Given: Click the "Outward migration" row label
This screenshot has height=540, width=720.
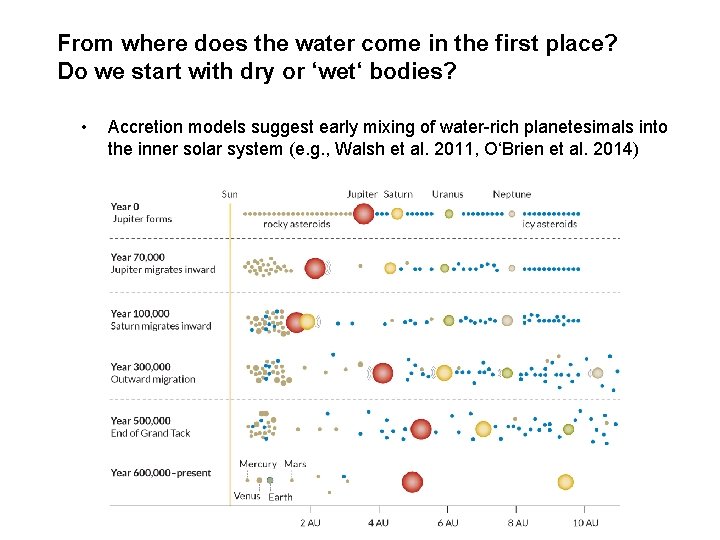Looking at the screenshot, I should tap(153, 379).
